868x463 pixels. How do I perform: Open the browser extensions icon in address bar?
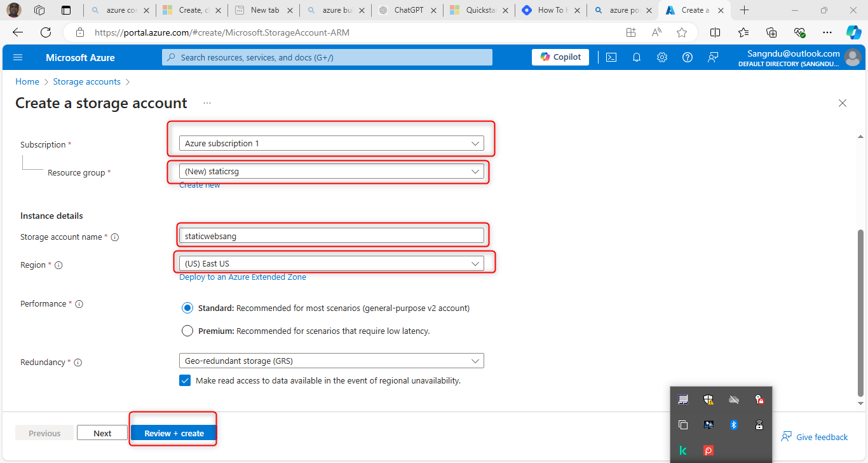631,32
